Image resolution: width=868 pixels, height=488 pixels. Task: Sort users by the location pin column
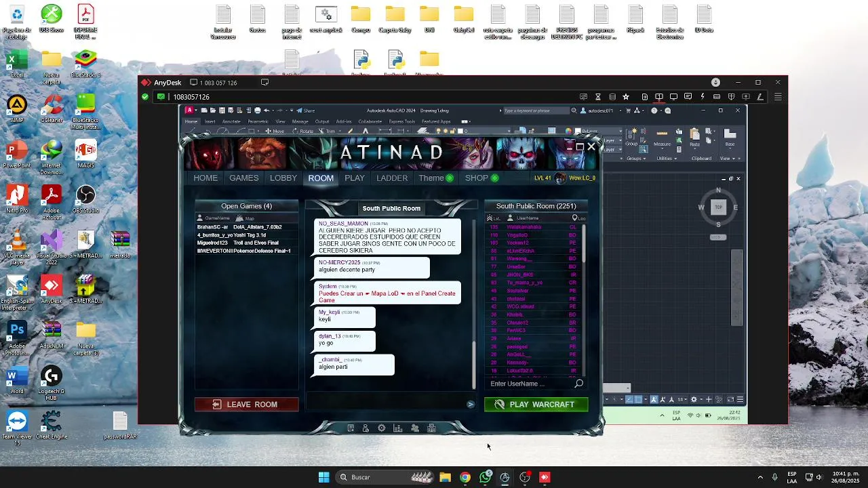pyautogui.click(x=578, y=218)
